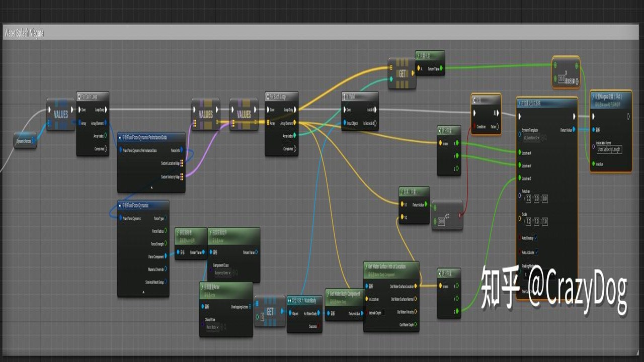644x362 pixels.
Task: Toggle the Auto Destroy checkbox
Action: [535, 237]
